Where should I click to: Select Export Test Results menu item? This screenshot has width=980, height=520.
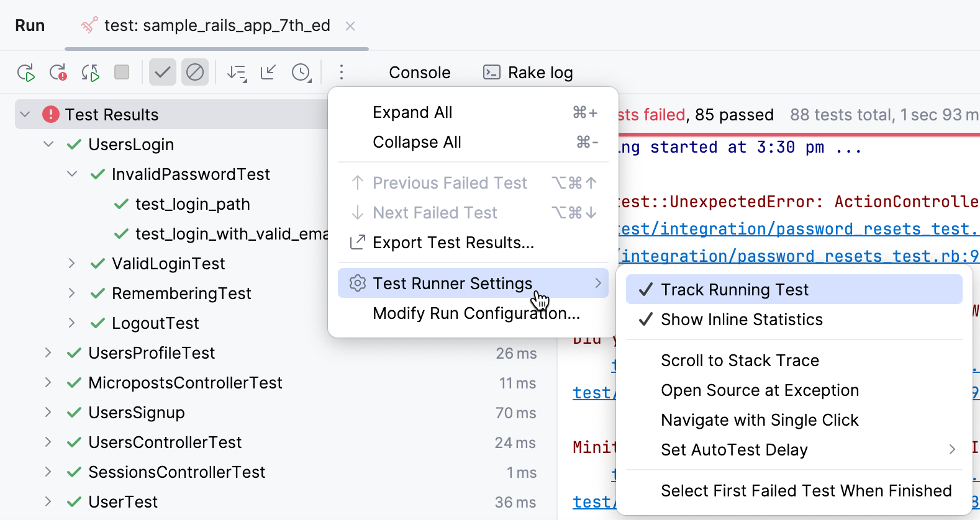point(453,243)
